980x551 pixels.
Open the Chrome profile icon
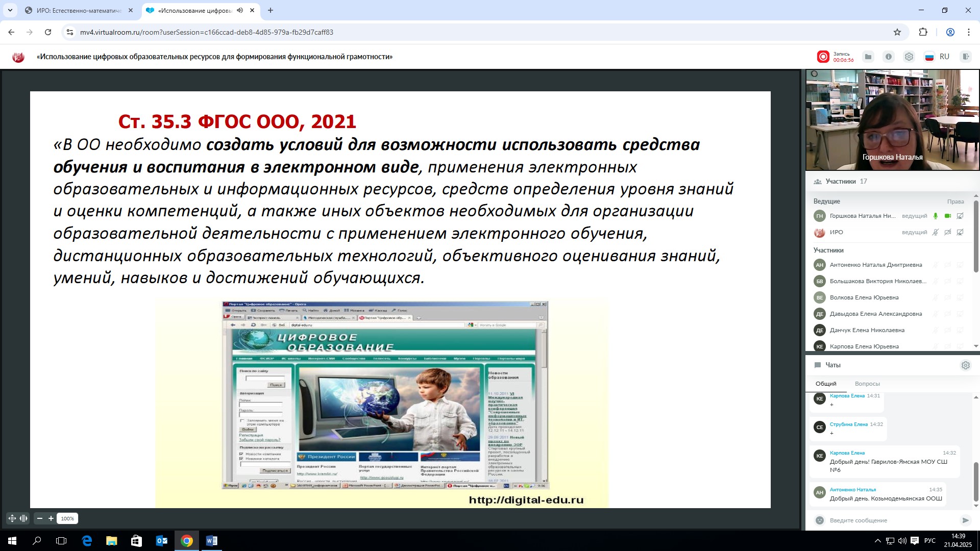click(950, 32)
